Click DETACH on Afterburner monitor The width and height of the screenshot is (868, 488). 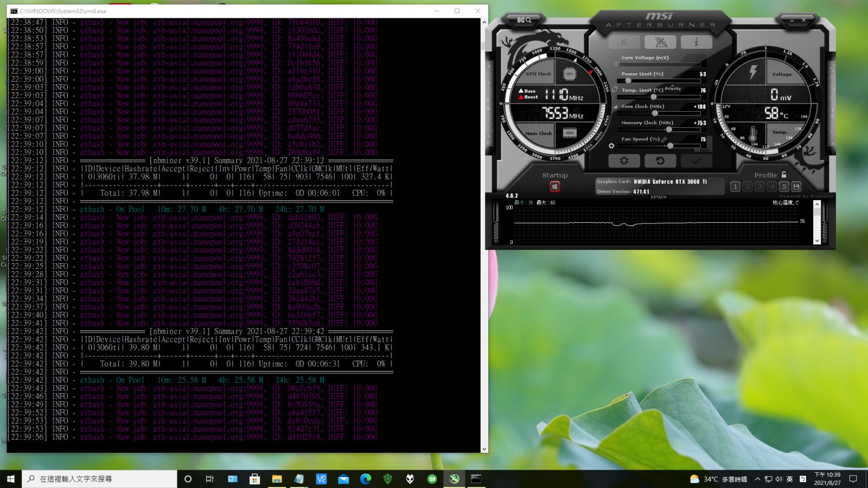point(659,197)
